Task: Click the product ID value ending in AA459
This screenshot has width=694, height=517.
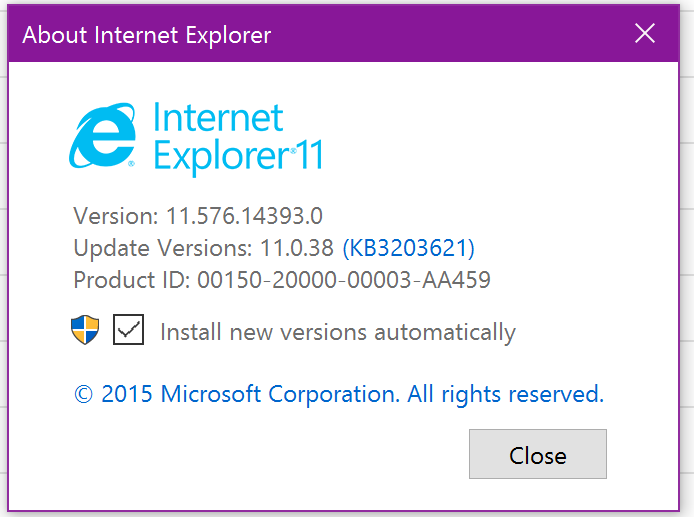Action: pos(341,280)
